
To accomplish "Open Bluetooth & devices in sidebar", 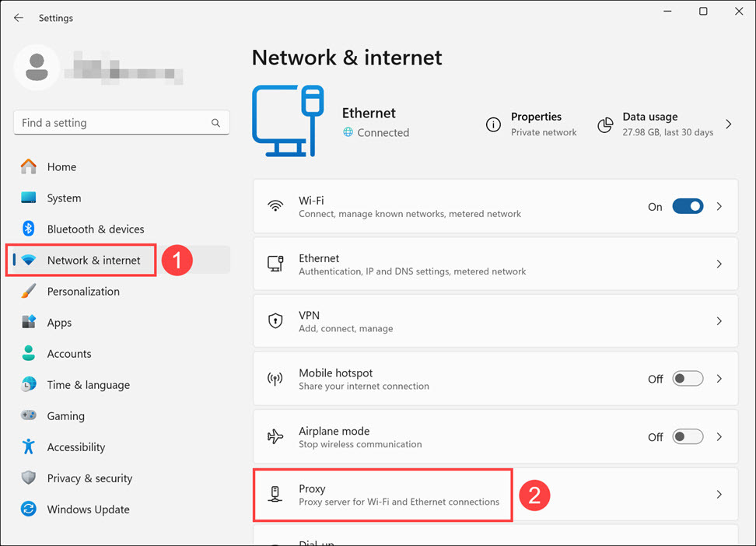I will [95, 229].
